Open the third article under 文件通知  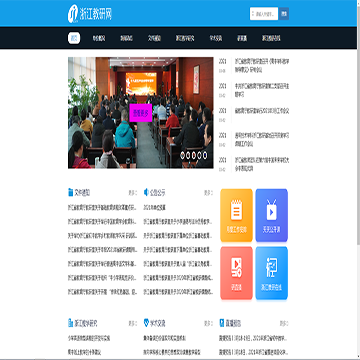(x=102, y=235)
